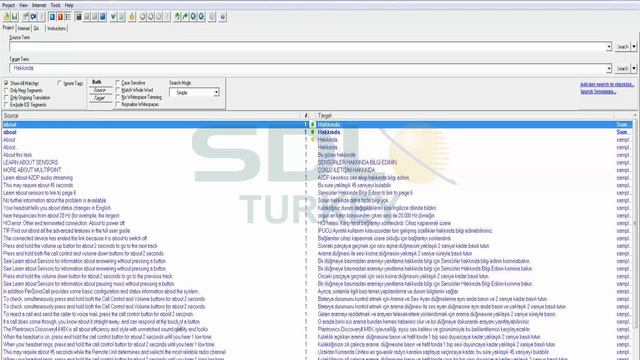The height and width of the screenshot is (360, 640).
Task: Enable Case Sensitive checkbox
Action: point(118,83)
